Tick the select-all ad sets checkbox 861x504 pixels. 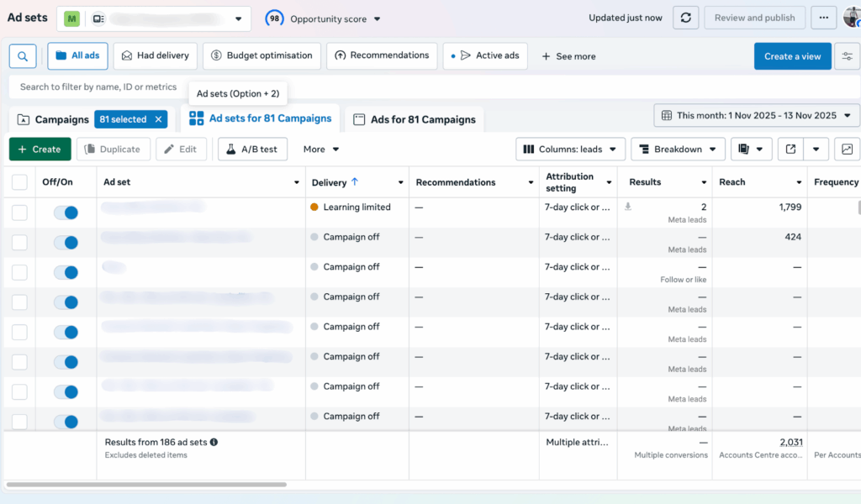19,182
